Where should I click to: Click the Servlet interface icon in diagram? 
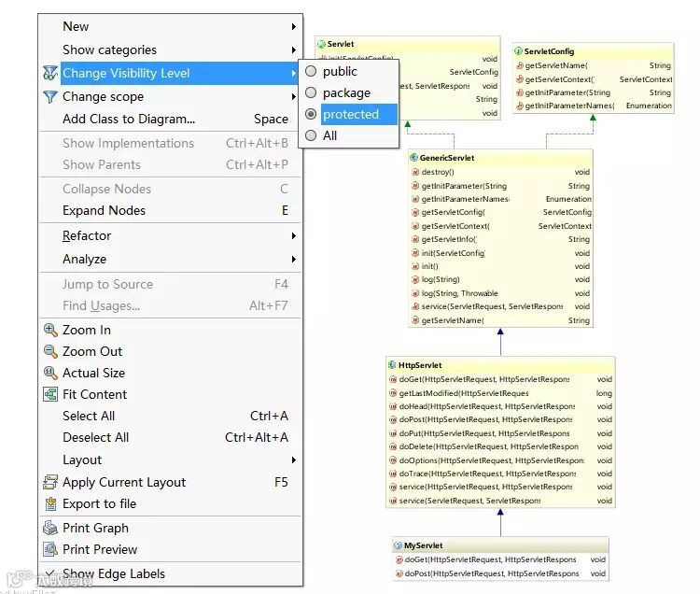[321, 44]
